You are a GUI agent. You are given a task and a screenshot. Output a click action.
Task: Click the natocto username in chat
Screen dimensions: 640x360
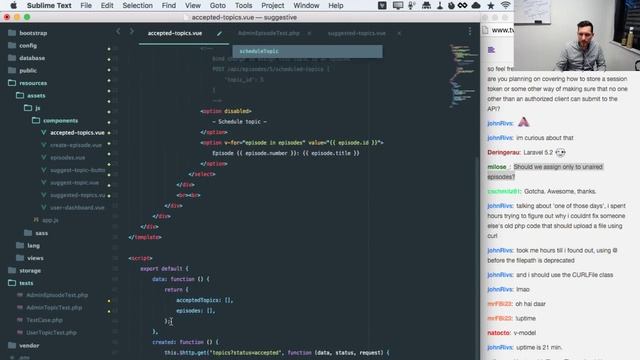click(x=498, y=333)
